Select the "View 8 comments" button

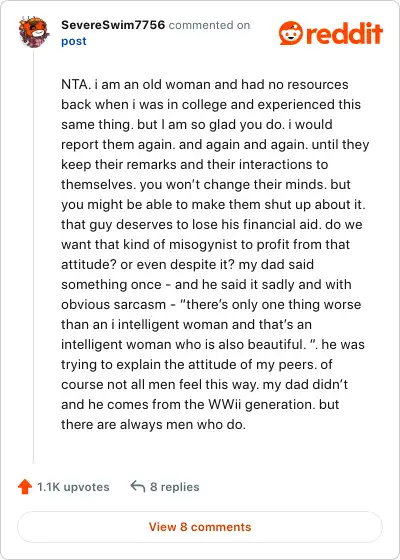[200, 527]
